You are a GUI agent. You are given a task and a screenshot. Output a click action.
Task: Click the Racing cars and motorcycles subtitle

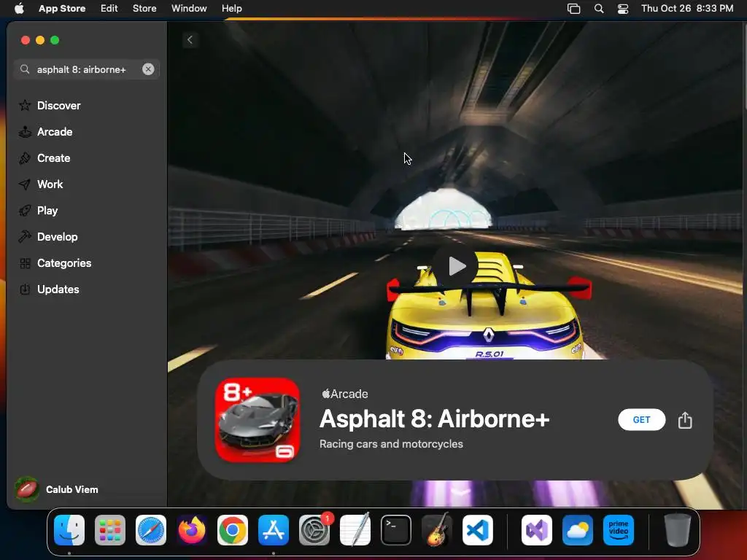(x=391, y=444)
